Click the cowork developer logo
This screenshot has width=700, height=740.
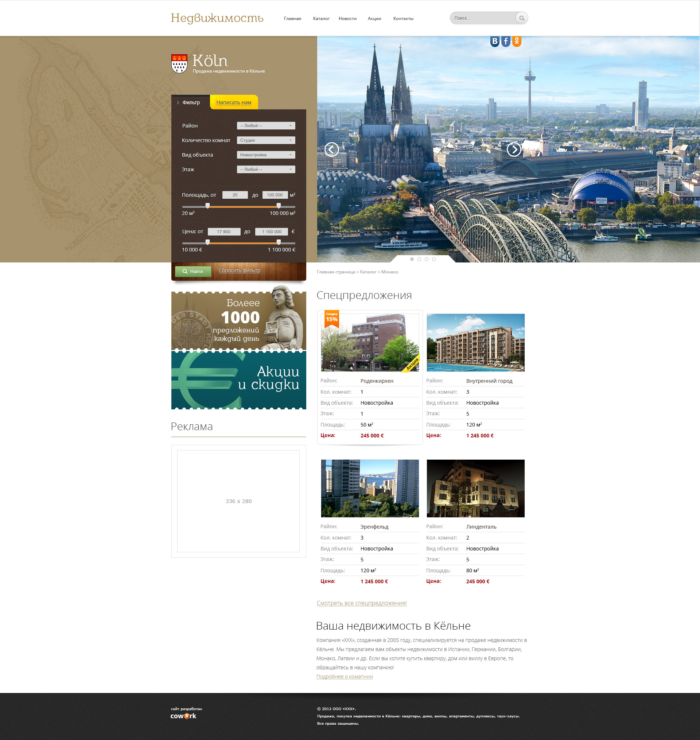point(183,716)
